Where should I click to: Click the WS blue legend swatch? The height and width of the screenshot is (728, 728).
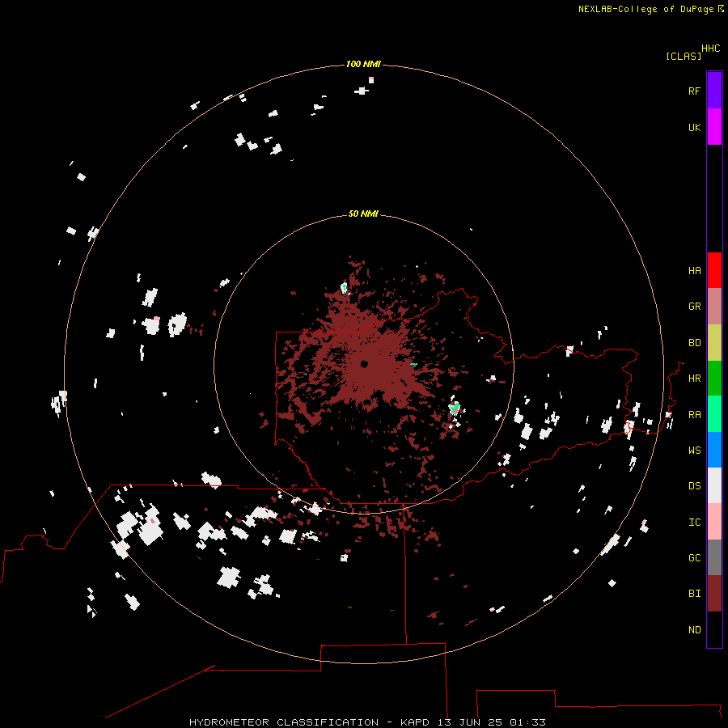coord(714,450)
